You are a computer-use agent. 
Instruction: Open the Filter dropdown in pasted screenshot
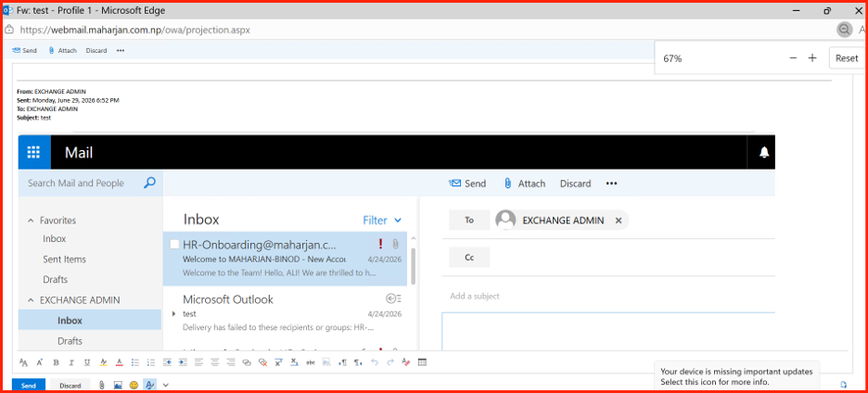click(382, 221)
